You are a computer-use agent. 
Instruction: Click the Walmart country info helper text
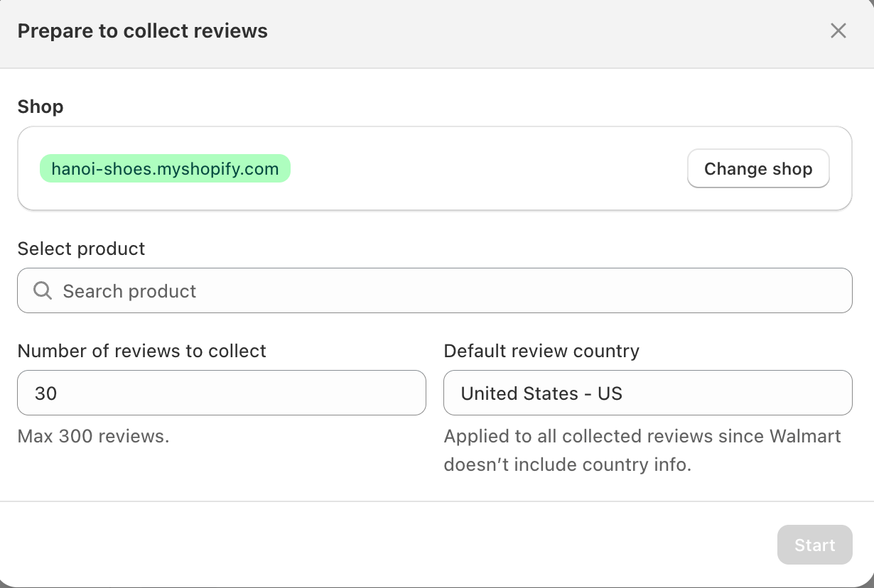tap(642, 450)
